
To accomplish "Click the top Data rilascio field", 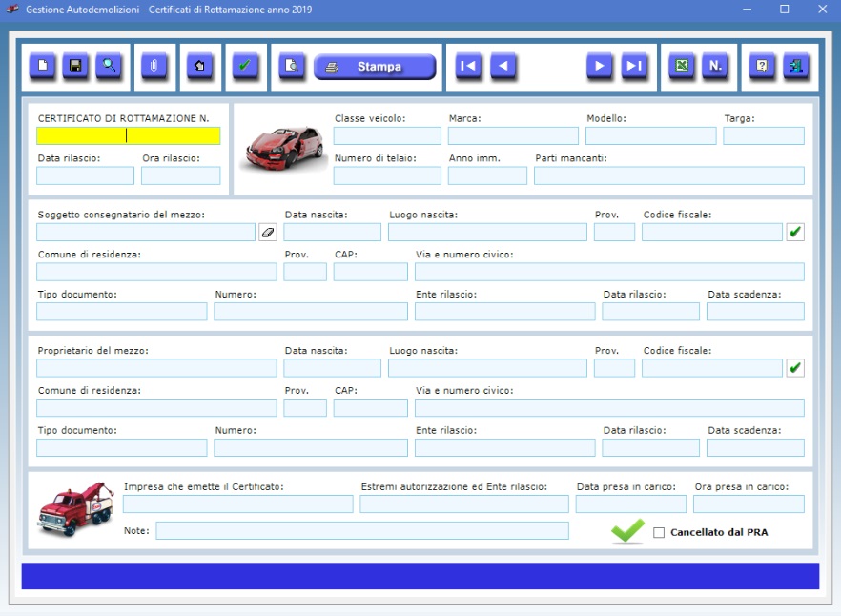I will tap(85, 175).
